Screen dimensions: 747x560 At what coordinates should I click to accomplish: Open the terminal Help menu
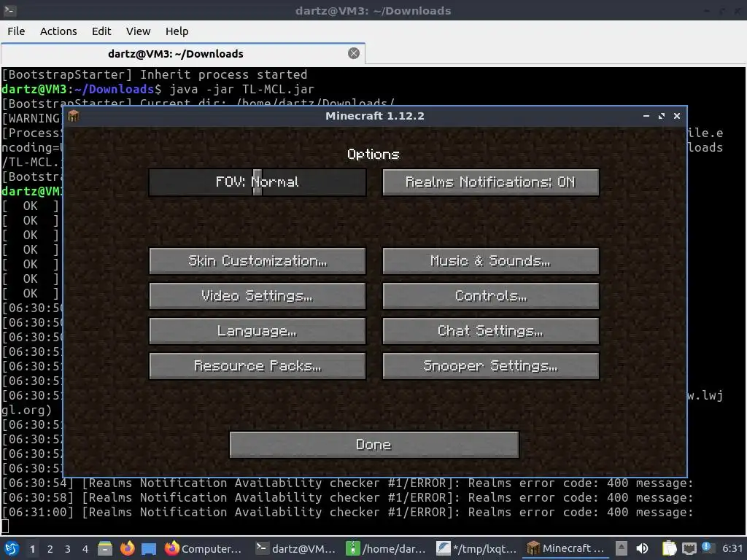(177, 31)
